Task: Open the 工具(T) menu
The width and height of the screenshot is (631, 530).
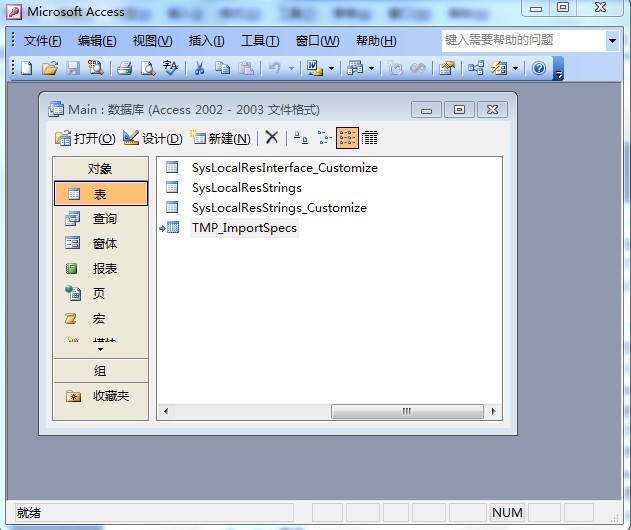Action: coord(260,41)
